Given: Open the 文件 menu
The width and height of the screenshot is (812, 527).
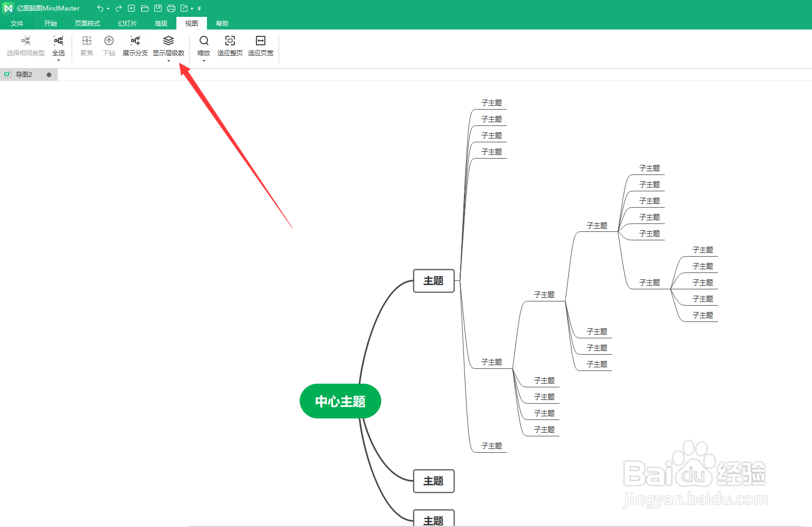Looking at the screenshot, I should 17,23.
